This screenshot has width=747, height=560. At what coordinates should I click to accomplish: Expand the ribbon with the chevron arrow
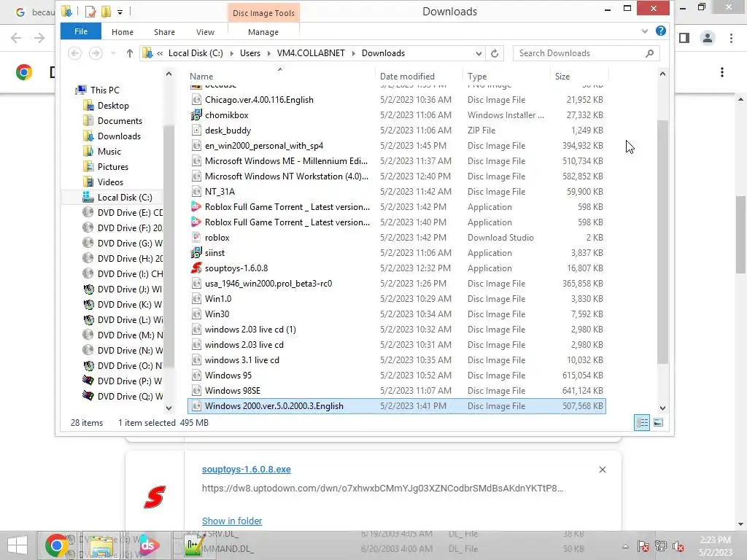pyautogui.click(x=645, y=31)
